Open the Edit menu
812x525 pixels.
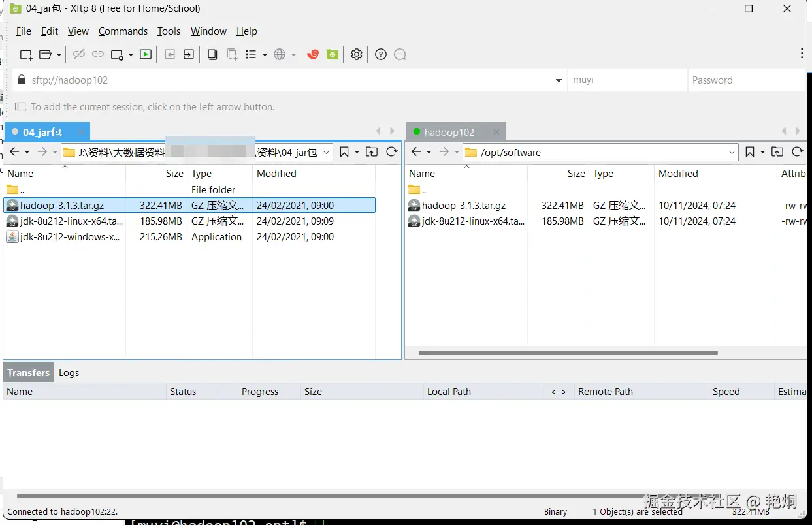tap(50, 31)
